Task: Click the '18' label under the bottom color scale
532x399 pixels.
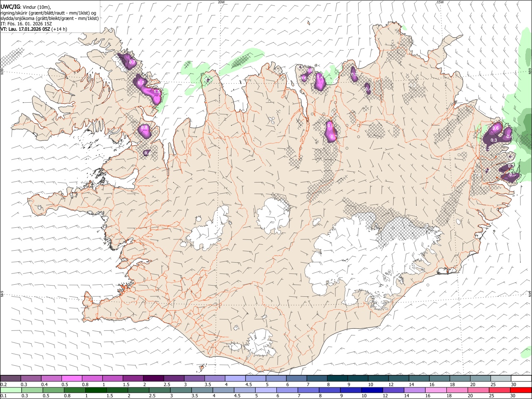Action: click(x=449, y=396)
